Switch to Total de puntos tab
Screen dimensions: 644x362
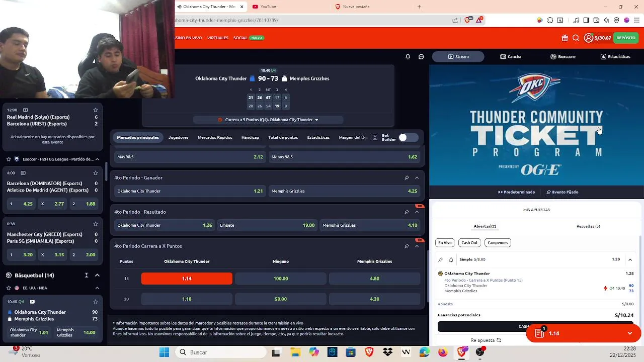pos(283,137)
